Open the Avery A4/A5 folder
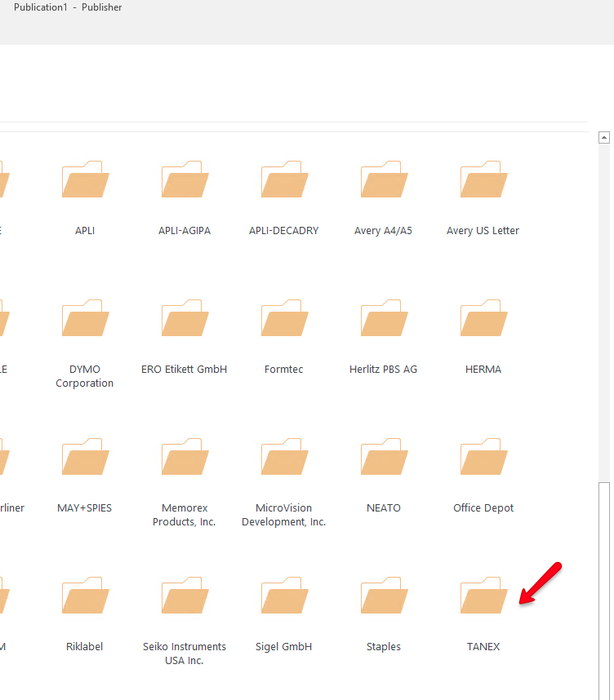 coord(384,180)
